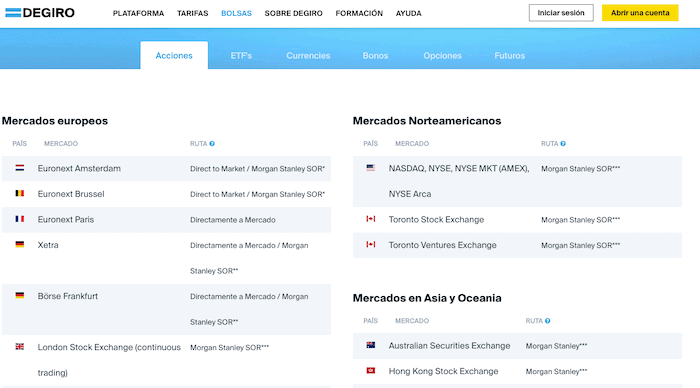
Task: Click the Hong Kong Stock Exchange market name
Action: coord(443,371)
